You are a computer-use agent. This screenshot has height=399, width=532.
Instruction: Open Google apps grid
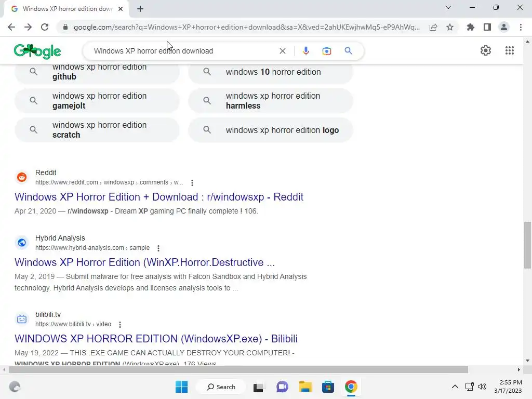[x=510, y=50]
